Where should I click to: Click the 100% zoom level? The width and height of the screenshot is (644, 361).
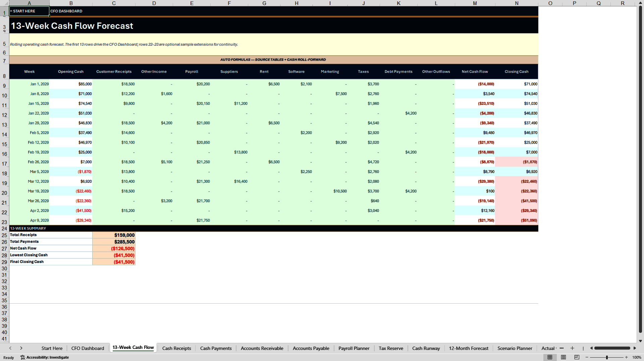coord(637,357)
